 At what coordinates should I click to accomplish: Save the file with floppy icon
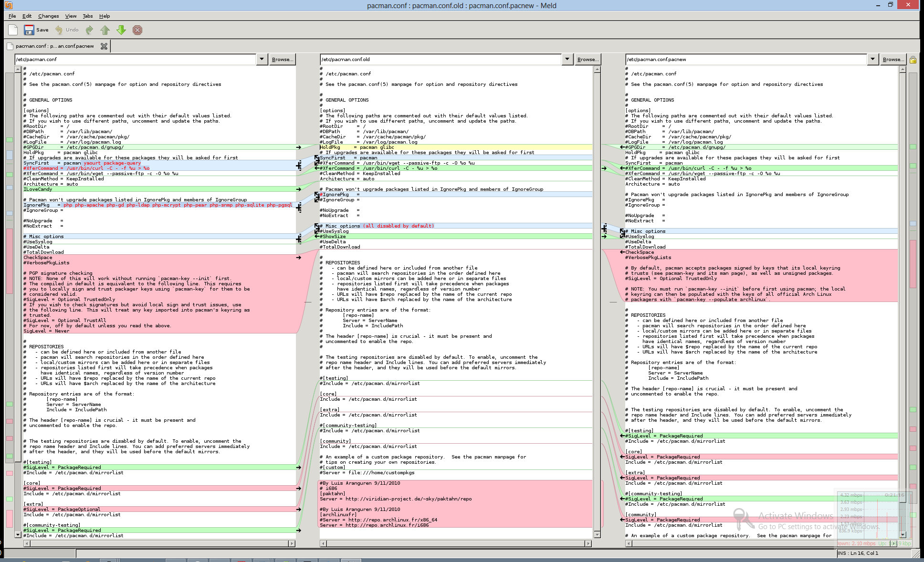click(29, 30)
